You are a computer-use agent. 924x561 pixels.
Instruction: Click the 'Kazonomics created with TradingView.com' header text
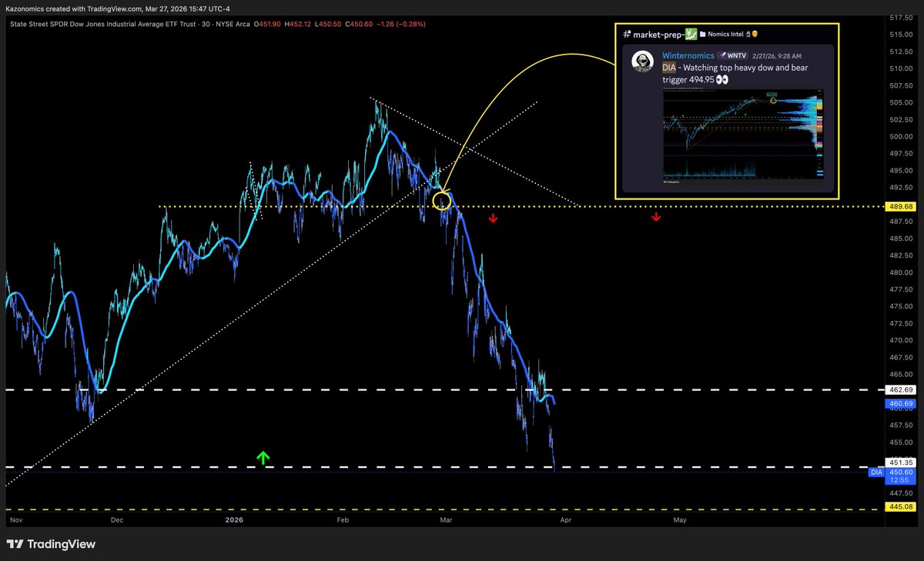point(76,8)
